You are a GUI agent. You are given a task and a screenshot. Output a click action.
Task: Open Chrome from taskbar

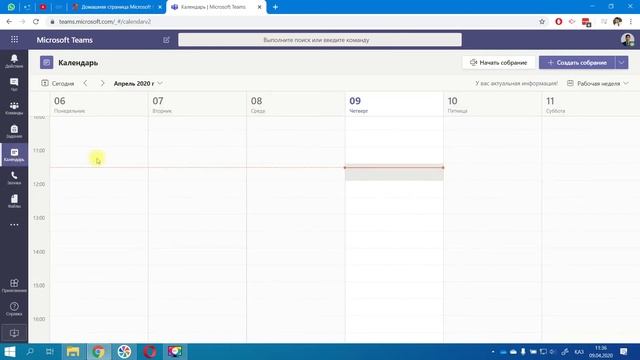point(98,351)
